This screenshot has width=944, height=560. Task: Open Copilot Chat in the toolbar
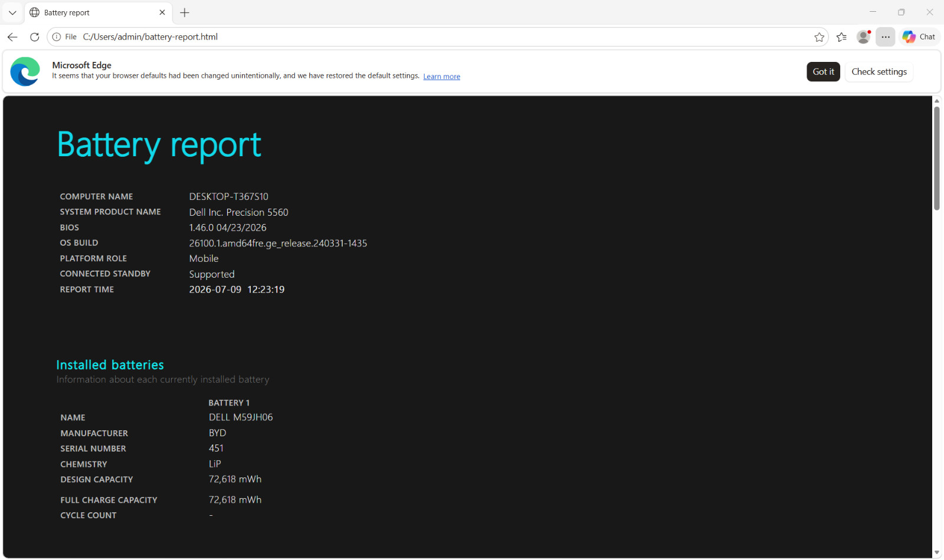coord(919,37)
